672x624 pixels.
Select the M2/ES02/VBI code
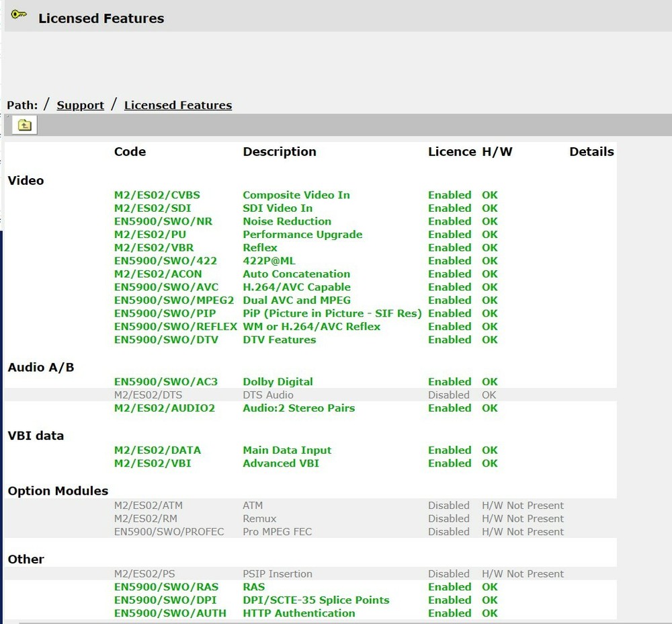[x=153, y=463]
